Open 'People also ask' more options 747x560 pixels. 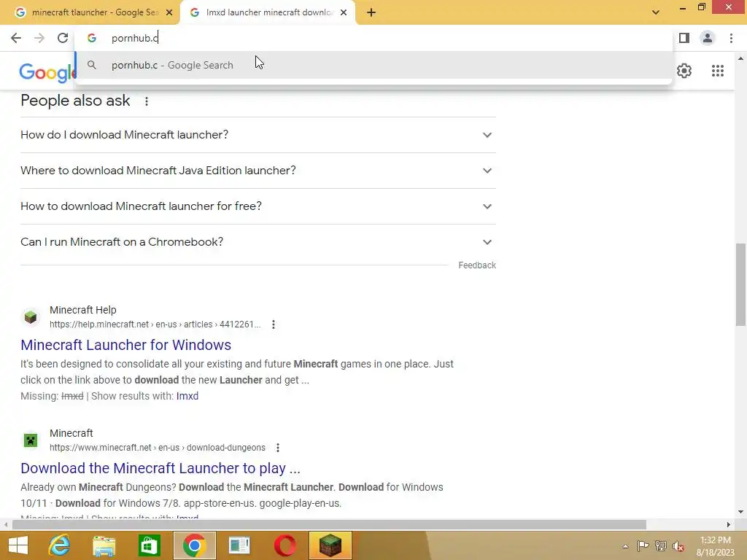pyautogui.click(x=147, y=101)
